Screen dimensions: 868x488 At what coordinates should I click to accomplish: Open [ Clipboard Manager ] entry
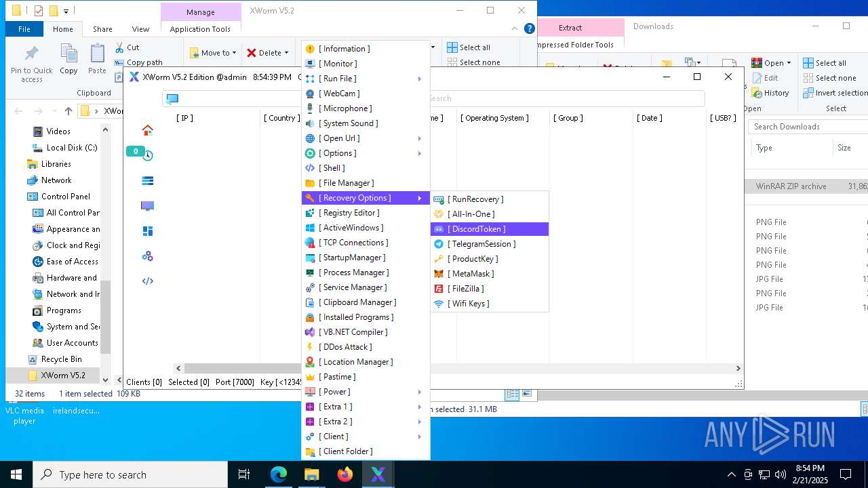click(x=366, y=302)
